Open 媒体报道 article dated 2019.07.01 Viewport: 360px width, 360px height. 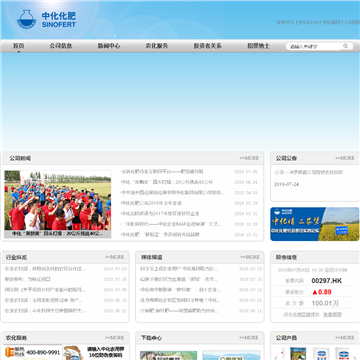coord(180,300)
